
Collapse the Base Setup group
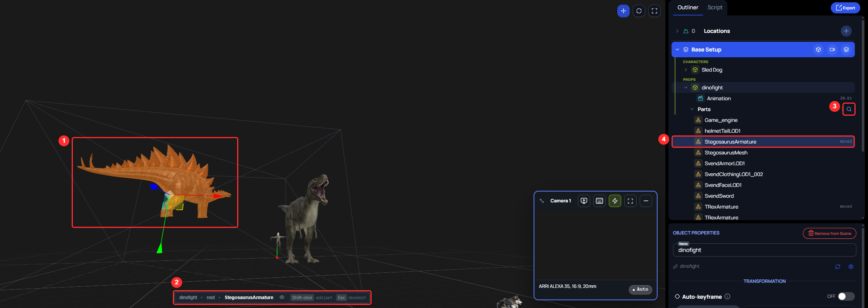pyautogui.click(x=677, y=50)
